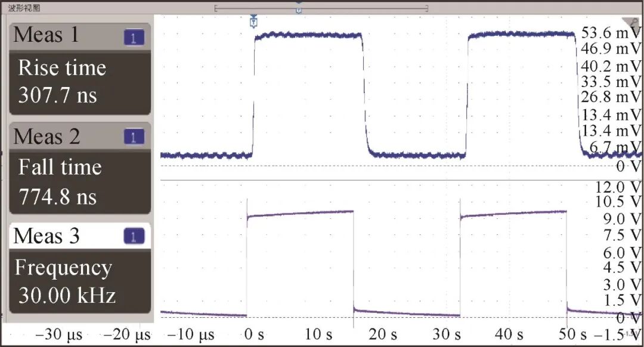Click the 10 s time axis label

coord(318,334)
